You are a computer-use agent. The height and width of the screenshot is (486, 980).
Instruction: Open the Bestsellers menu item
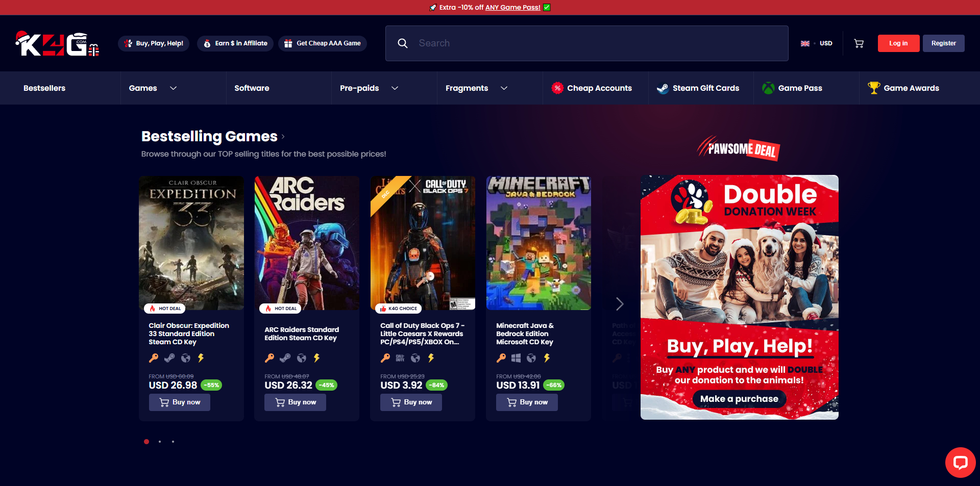(44, 88)
